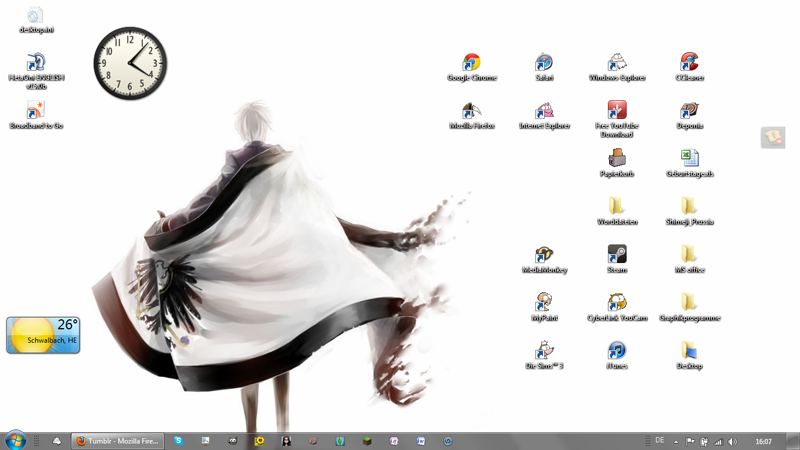Viewport: 800px width, 450px height.
Task: Open the DE keyboard language selector
Action: click(x=660, y=441)
